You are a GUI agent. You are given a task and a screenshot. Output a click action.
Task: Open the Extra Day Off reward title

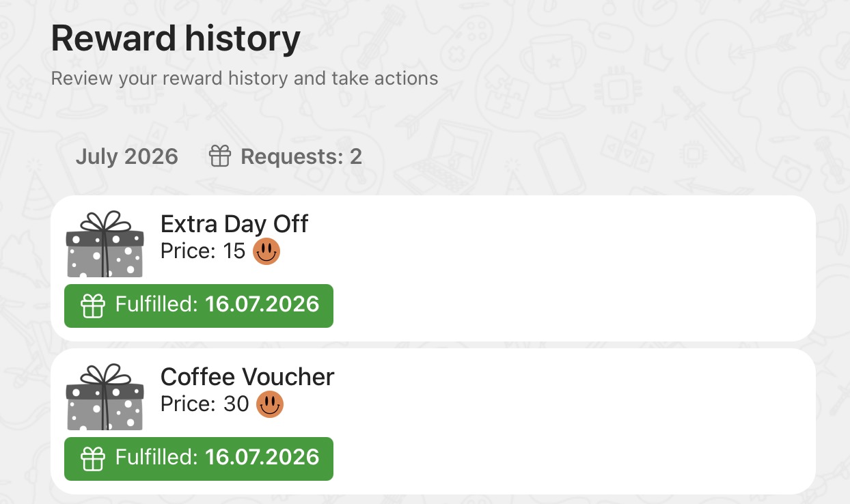(234, 224)
